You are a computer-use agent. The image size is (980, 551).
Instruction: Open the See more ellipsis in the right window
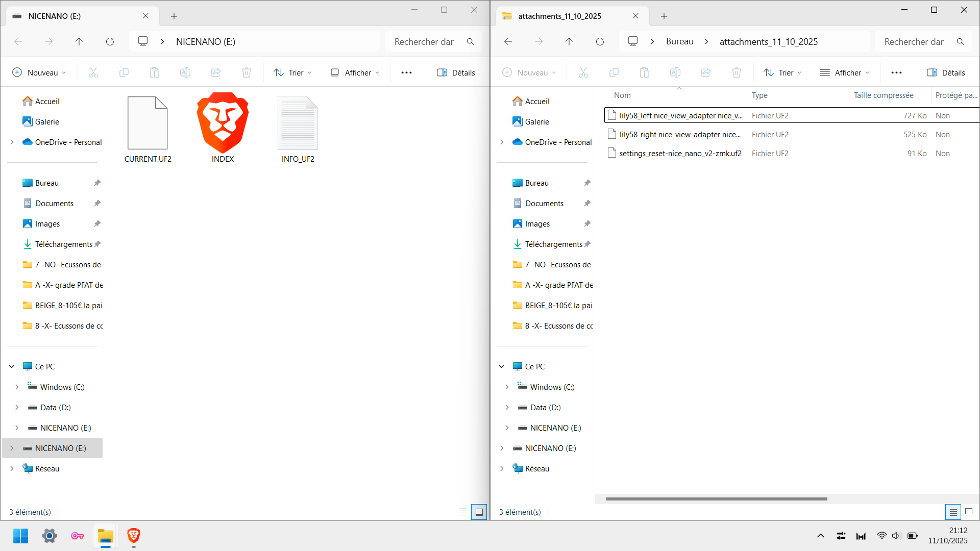(896, 72)
